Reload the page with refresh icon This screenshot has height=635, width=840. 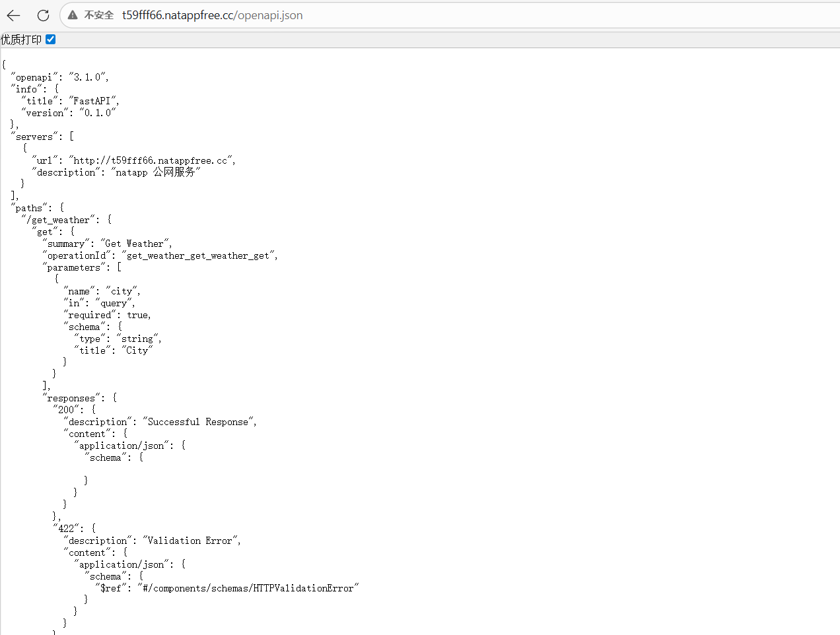(43, 15)
